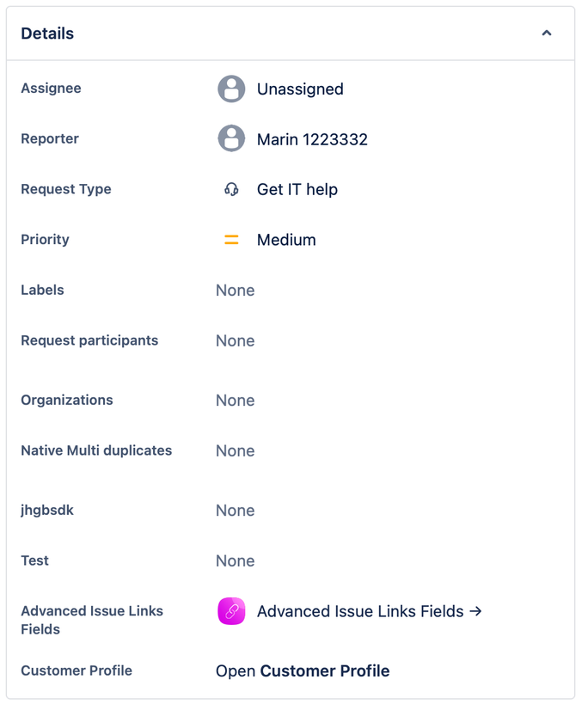Click the reporter avatar icon
The image size is (588, 704).
(x=231, y=138)
